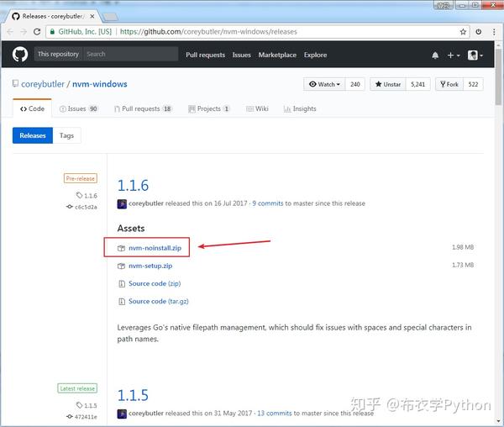The image size is (504, 427).
Task: Download nvm-setup.zip
Action: point(150,266)
